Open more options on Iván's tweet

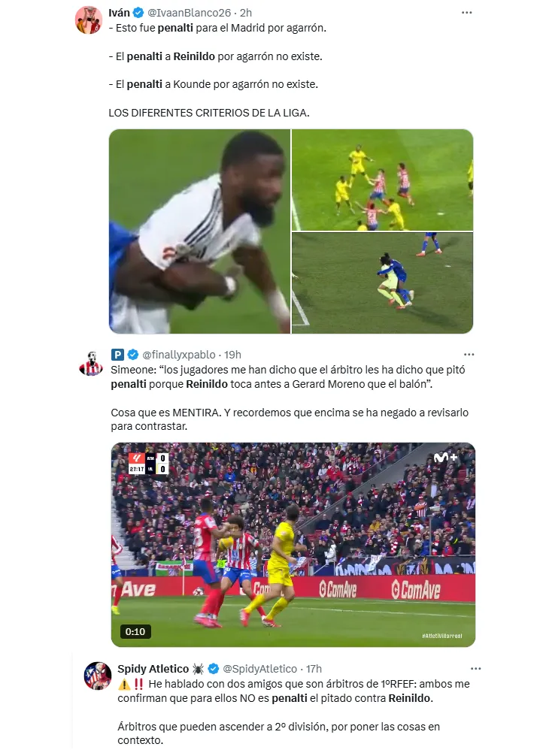coord(466,13)
